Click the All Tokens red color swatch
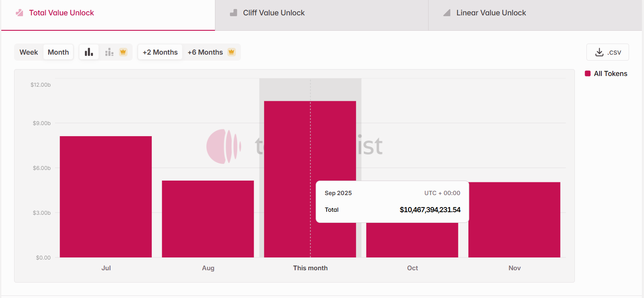 pos(588,73)
